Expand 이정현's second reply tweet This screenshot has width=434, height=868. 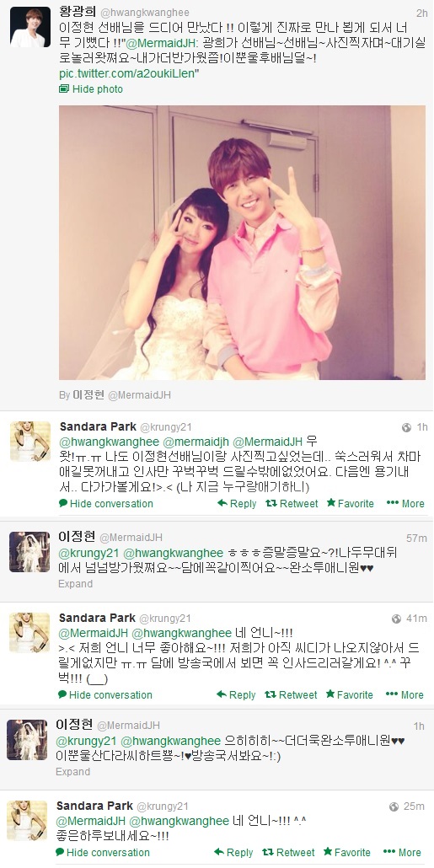click(x=73, y=771)
